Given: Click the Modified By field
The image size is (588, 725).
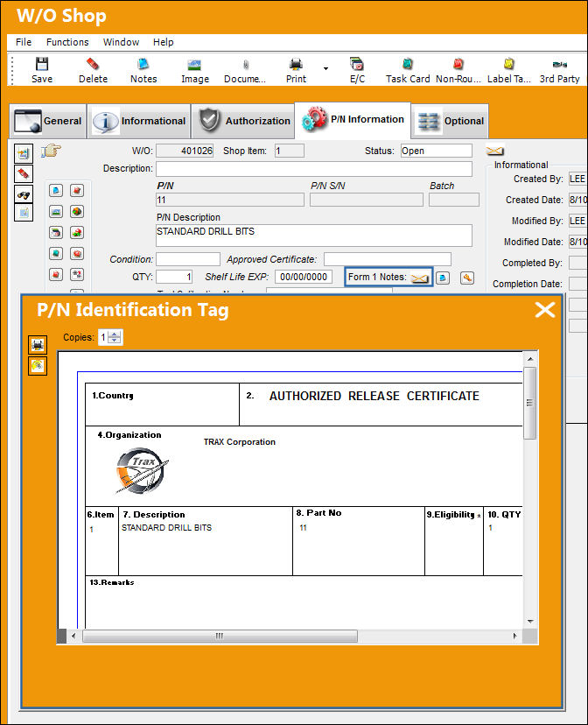Looking at the screenshot, I should point(577,221).
